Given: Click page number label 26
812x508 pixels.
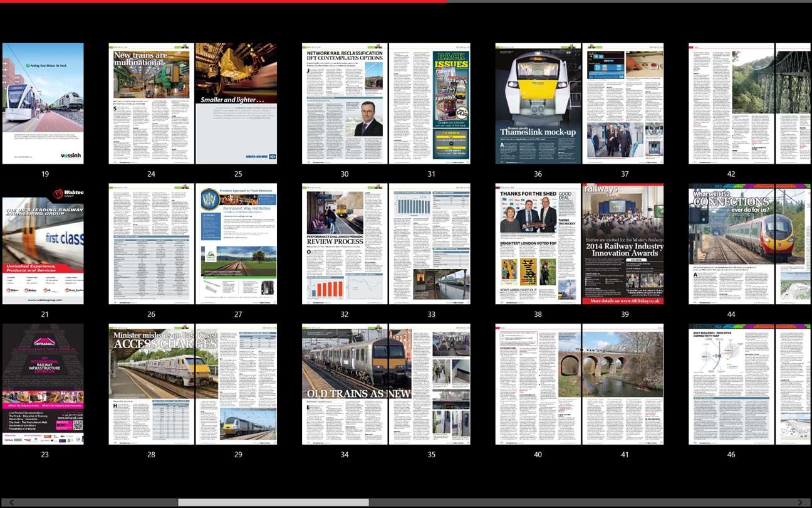Looking at the screenshot, I should click(x=151, y=314).
